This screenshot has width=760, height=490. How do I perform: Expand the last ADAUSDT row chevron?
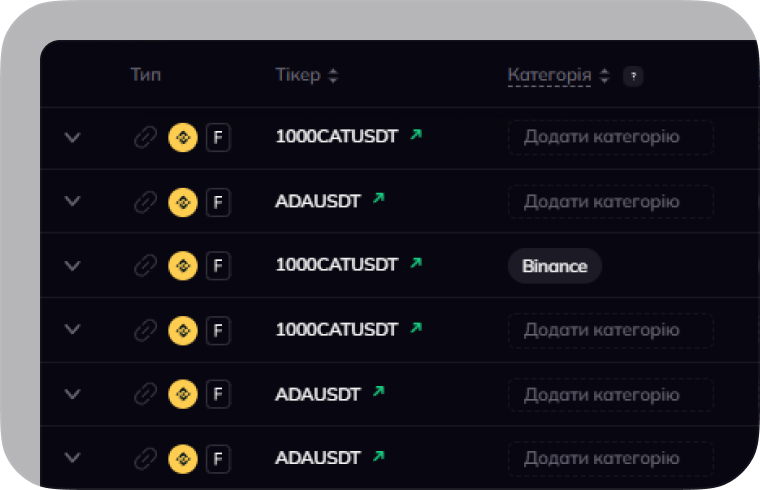(x=72, y=457)
